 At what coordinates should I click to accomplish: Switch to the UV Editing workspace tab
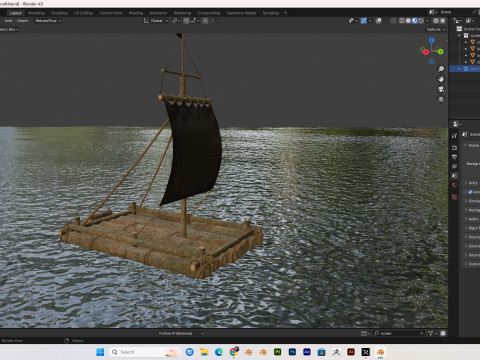[83, 13]
